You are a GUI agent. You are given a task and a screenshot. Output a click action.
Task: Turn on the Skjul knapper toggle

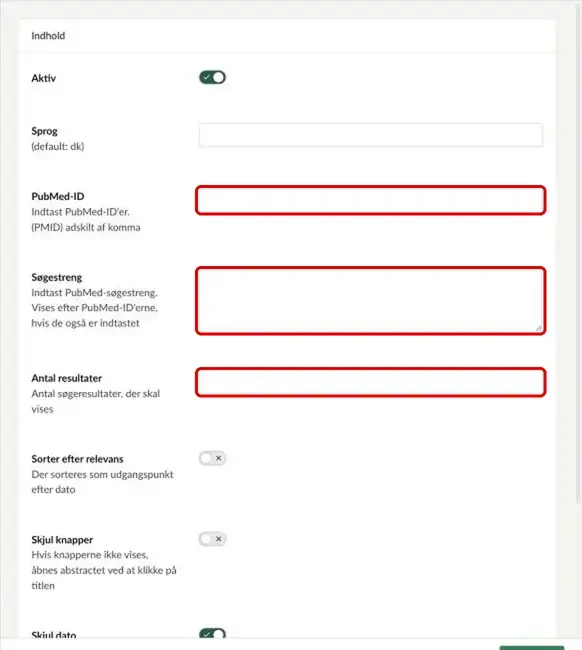tap(212, 539)
